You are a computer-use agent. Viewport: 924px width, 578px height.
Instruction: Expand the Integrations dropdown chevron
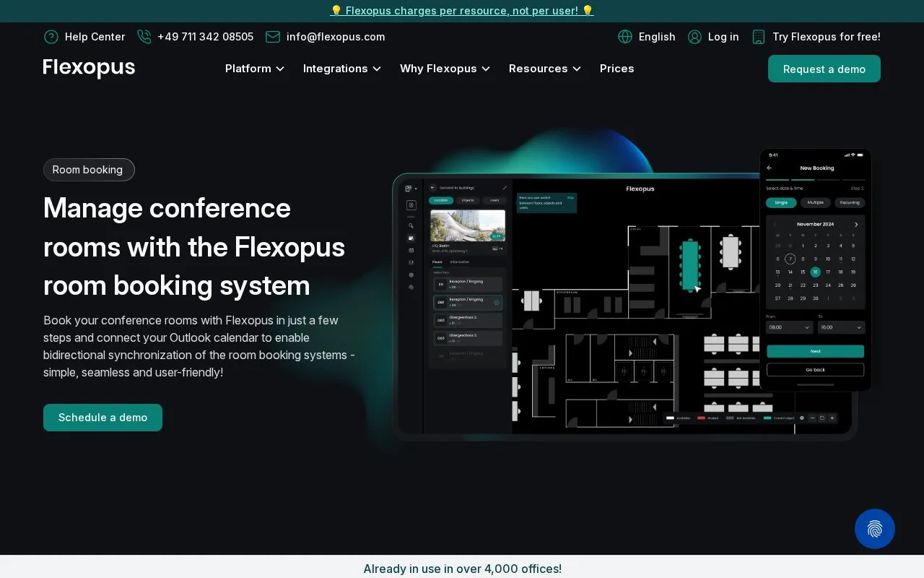[x=377, y=69]
